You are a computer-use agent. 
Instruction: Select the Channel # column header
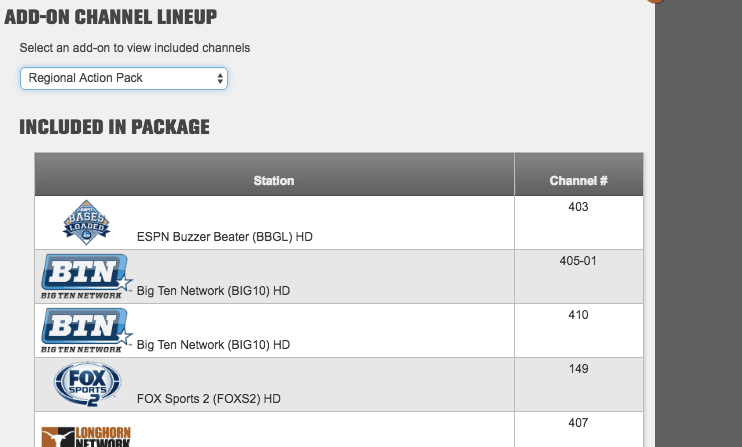[x=578, y=181]
